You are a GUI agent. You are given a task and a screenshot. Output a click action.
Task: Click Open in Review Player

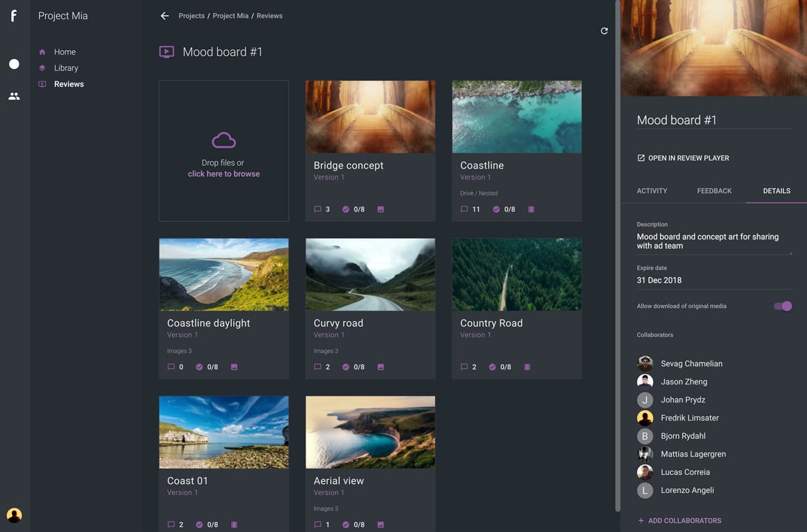(683, 158)
